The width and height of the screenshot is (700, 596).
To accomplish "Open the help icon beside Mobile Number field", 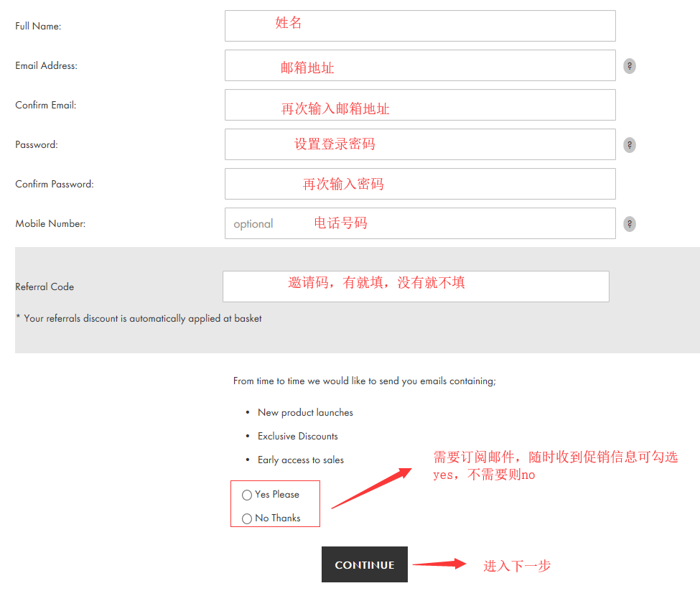I will click(630, 224).
